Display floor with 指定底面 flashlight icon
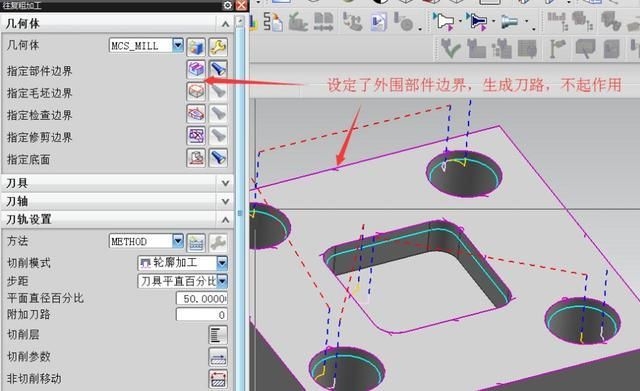This screenshot has width=640, height=391. point(218,158)
